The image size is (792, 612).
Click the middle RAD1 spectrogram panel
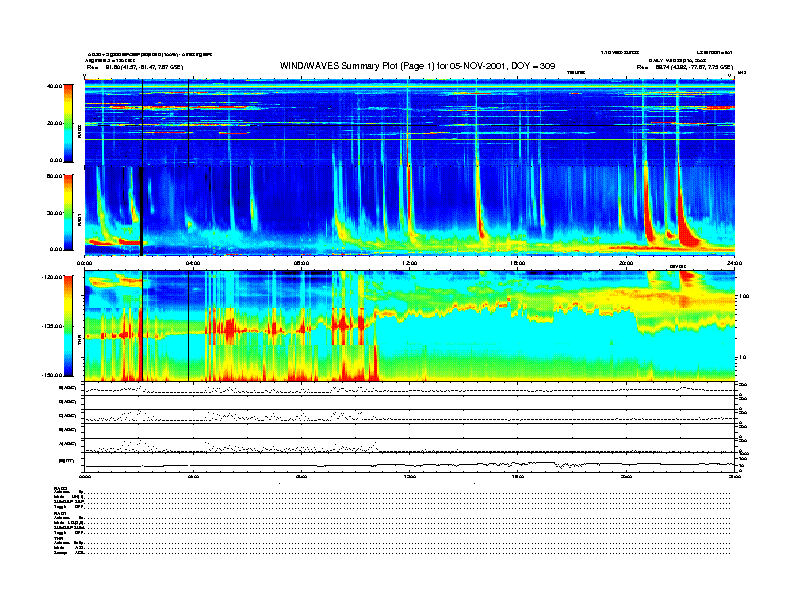click(x=410, y=211)
